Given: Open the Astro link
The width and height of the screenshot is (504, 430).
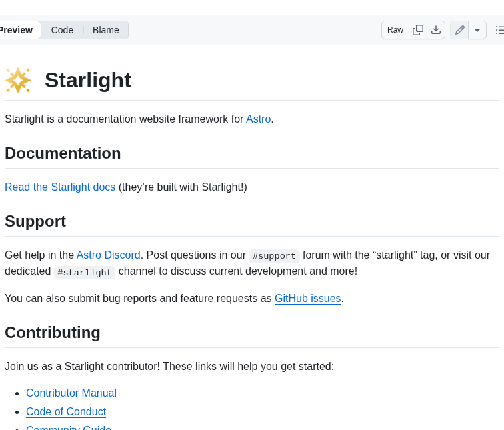Looking at the screenshot, I should tap(259, 119).
